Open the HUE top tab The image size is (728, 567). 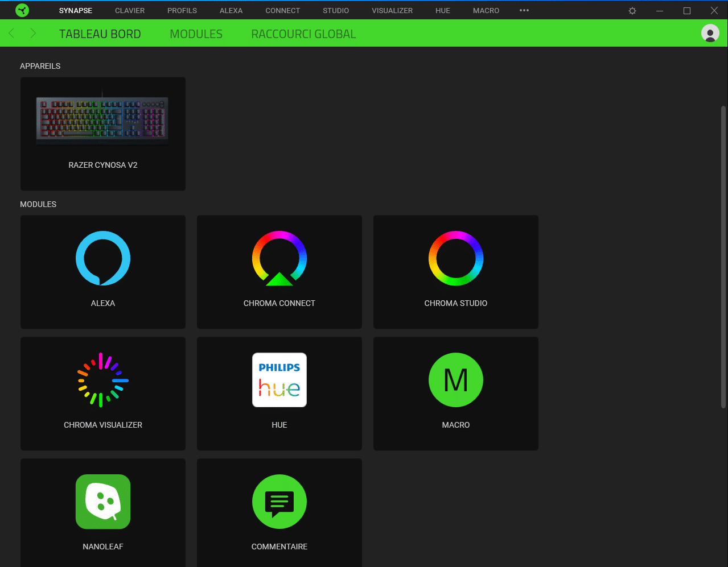click(443, 11)
